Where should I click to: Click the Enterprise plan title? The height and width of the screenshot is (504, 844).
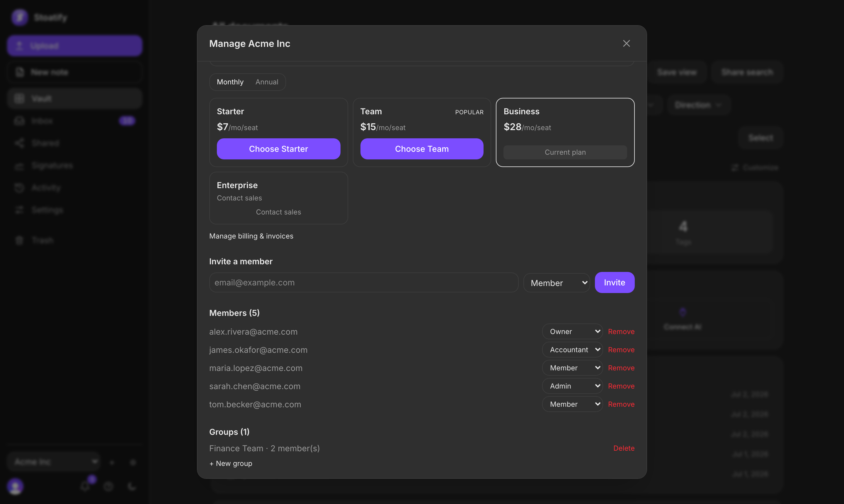pyautogui.click(x=237, y=185)
